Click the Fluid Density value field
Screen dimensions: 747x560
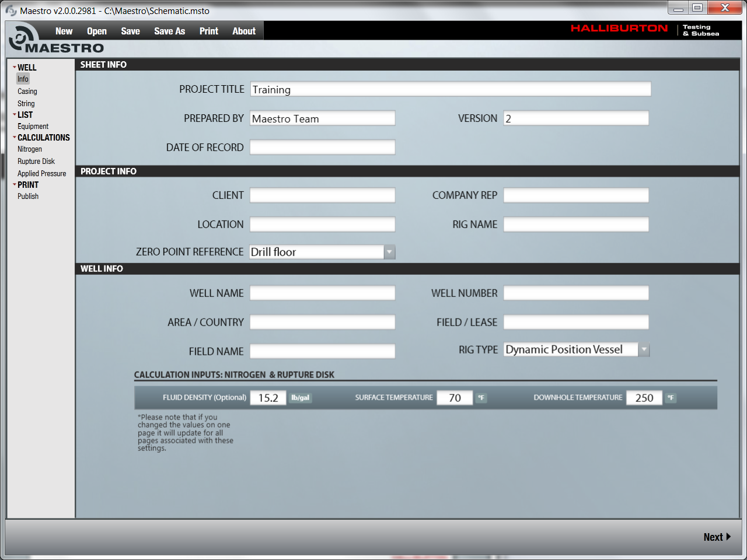[x=268, y=398]
